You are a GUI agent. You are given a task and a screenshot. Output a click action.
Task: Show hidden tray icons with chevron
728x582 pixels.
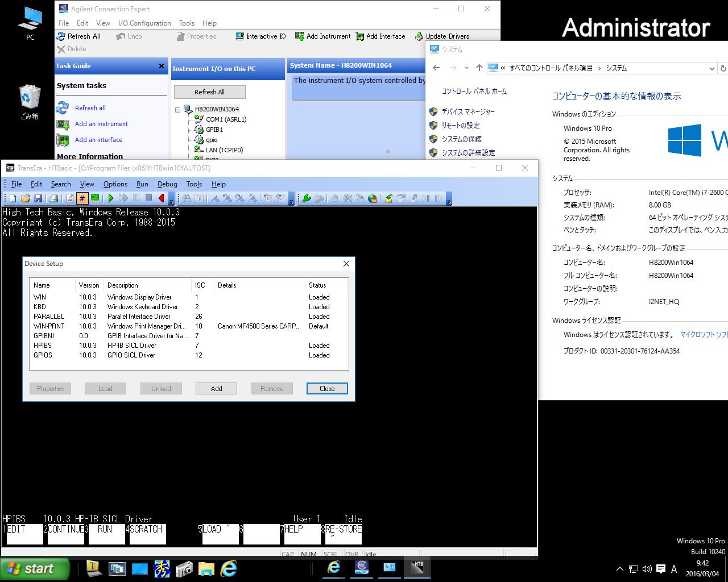point(619,568)
